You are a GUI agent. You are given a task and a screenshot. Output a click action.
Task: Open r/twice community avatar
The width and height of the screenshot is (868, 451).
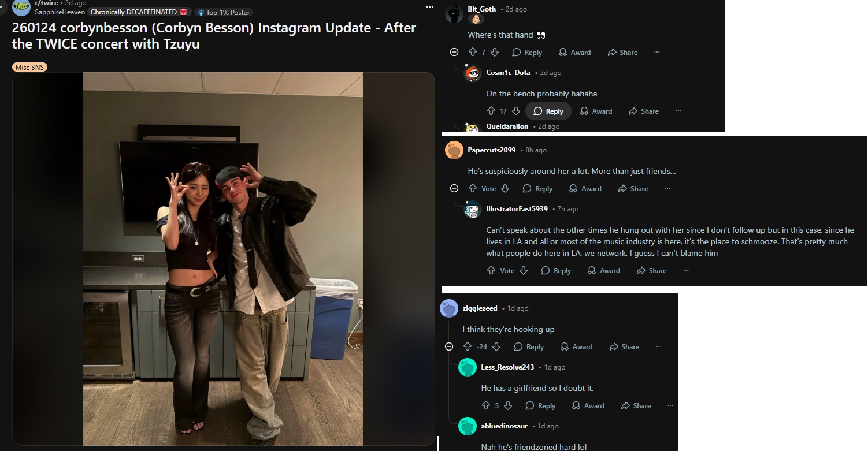pyautogui.click(x=21, y=7)
